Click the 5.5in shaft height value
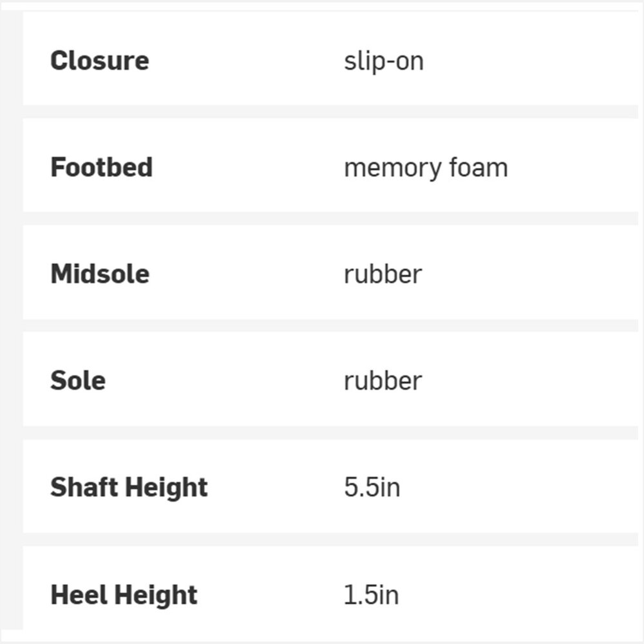 click(372, 487)
